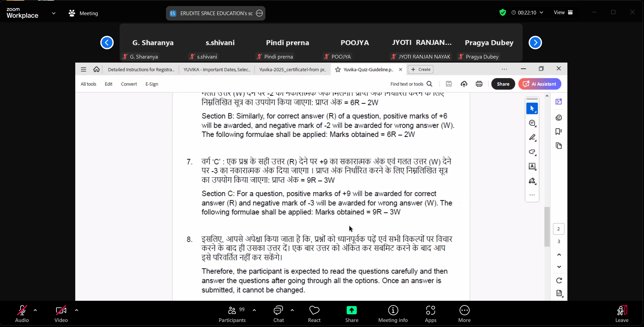This screenshot has height=327, width=644.
Task: Open the Zoom Workplace dropdown arrow
Action: (54, 13)
